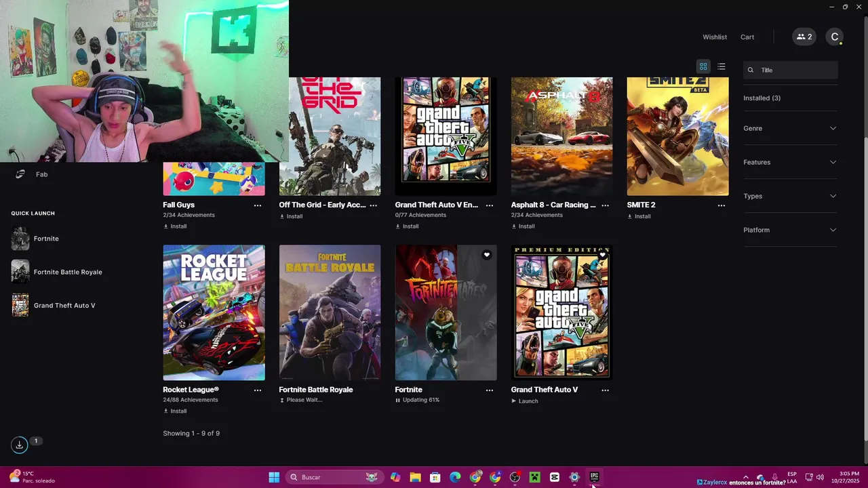Click 'Showing 1 - 9 of 9' text
This screenshot has width=868, height=488.
click(191, 433)
